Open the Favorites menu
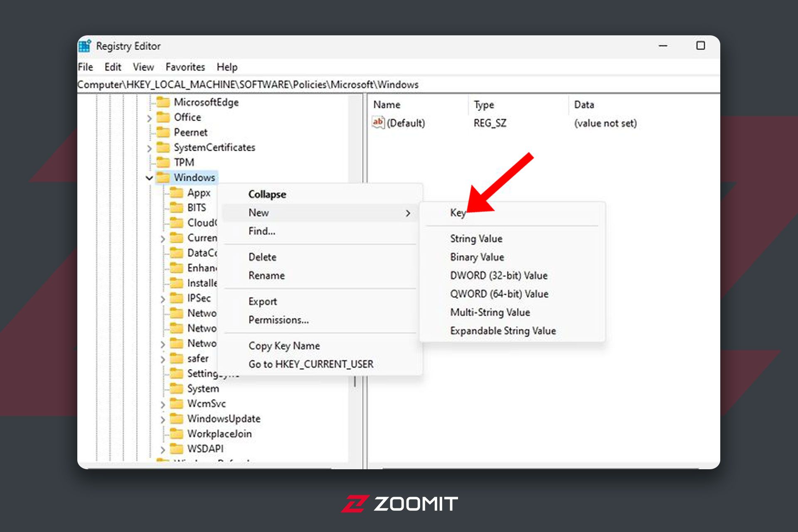This screenshot has width=798, height=532. (x=185, y=67)
